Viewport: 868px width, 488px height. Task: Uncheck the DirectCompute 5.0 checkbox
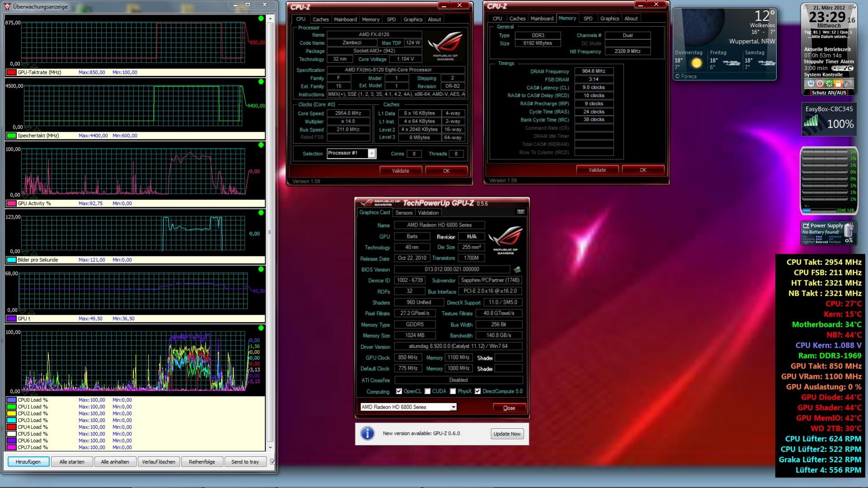pos(478,391)
